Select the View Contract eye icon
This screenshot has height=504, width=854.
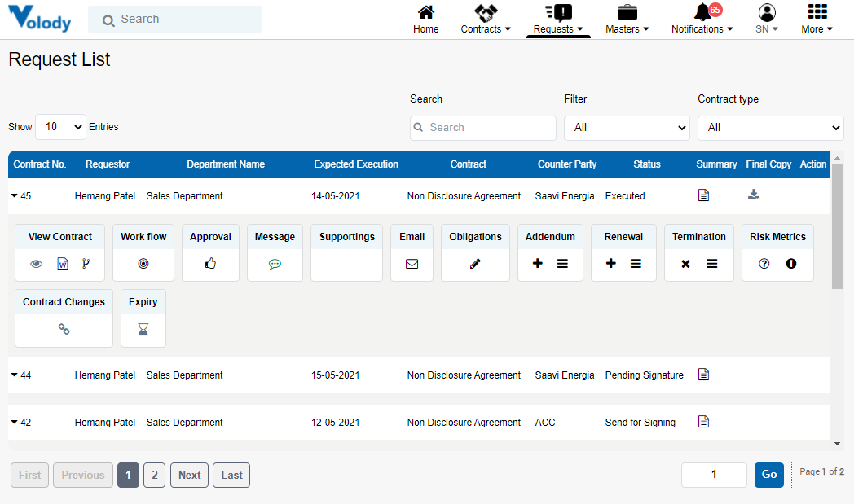[36, 263]
